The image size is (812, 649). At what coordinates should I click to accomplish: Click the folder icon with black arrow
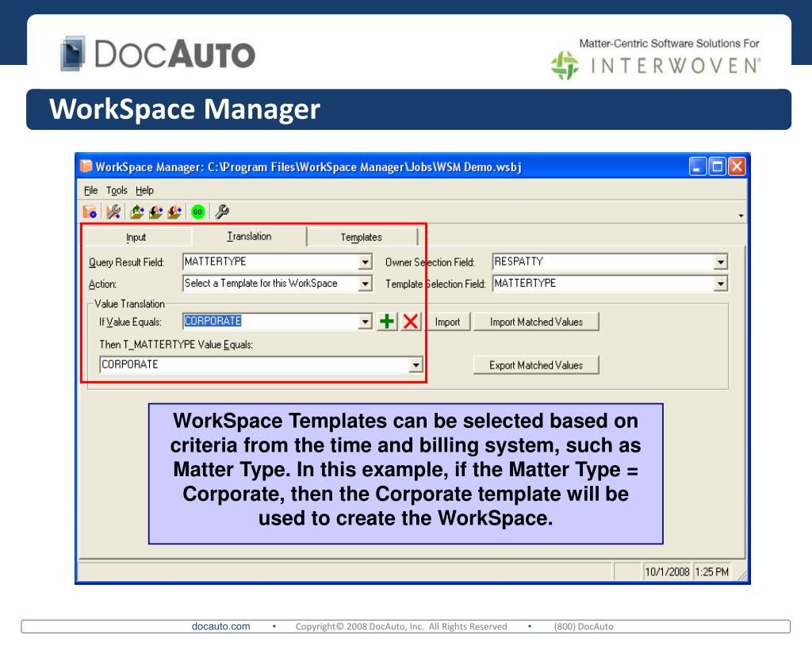(155, 212)
